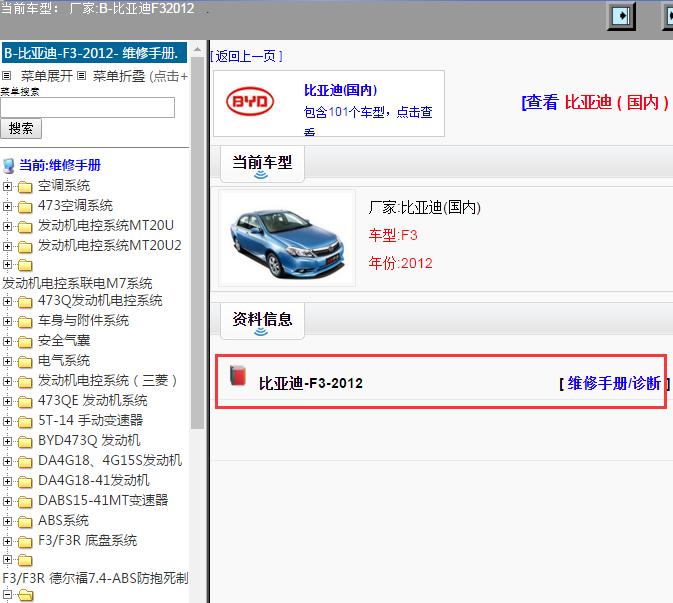Click the folder icon of 发动机电控系统MT20U2
The width and height of the screenshot is (673, 603).
(x=25, y=247)
